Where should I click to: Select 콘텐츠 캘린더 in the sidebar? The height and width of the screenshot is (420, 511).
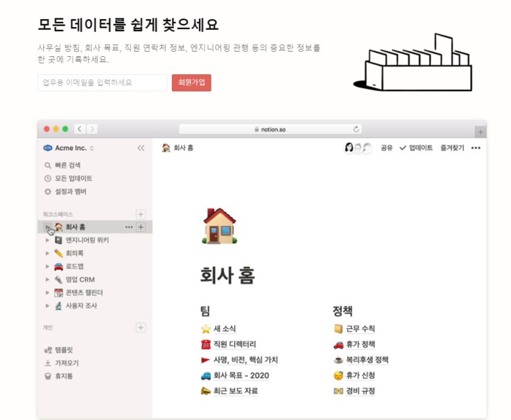84,292
